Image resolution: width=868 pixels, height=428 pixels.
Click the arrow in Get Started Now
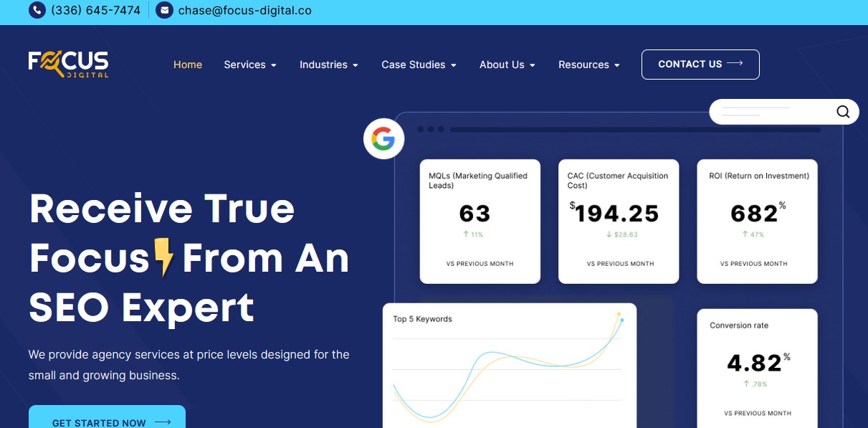(x=163, y=422)
